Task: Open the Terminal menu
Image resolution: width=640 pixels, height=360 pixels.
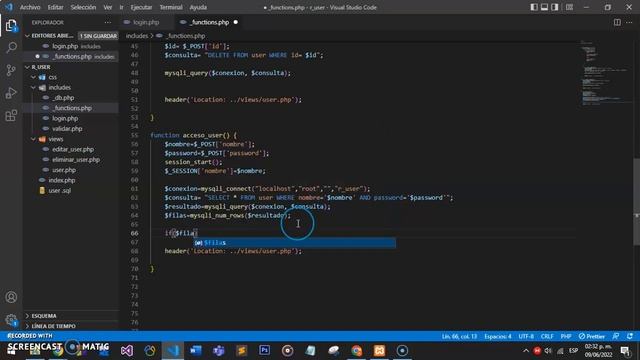Action: pyautogui.click(x=171, y=7)
